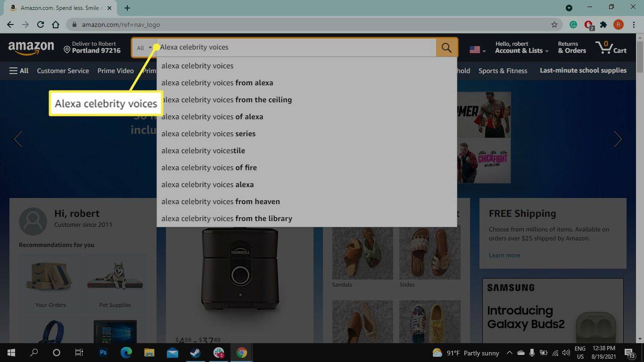
Task: Select suggestion 'alexa celebrity voices of fire'
Action: (x=306, y=168)
